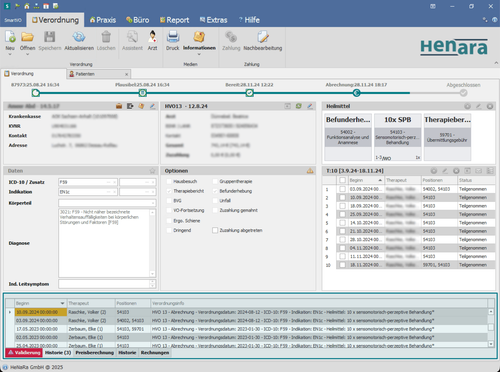Sort sessions by the Therapeut column header
Image resolution: width=500 pixels, height=372 pixels.
coord(403,180)
